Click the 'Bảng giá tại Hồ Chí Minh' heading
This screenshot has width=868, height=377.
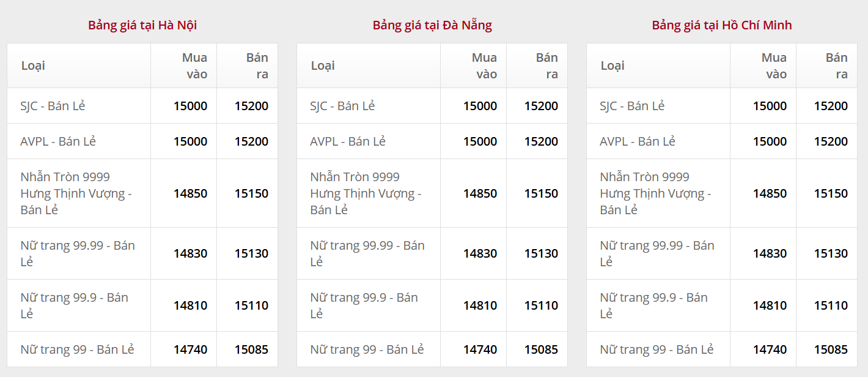pyautogui.click(x=722, y=25)
